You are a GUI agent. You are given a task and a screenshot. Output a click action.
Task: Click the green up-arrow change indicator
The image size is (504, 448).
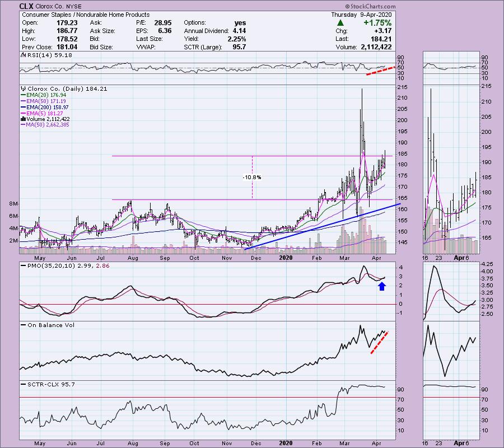(340, 23)
